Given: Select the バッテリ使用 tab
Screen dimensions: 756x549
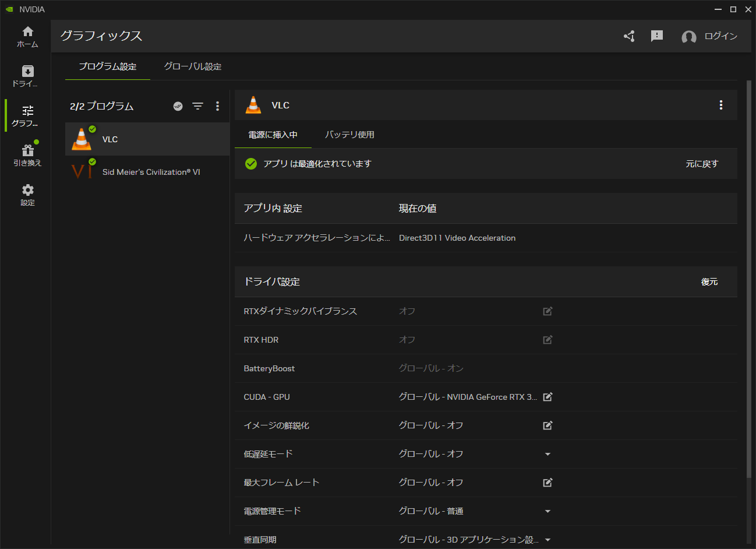Looking at the screenshot, I should [349, 135].
